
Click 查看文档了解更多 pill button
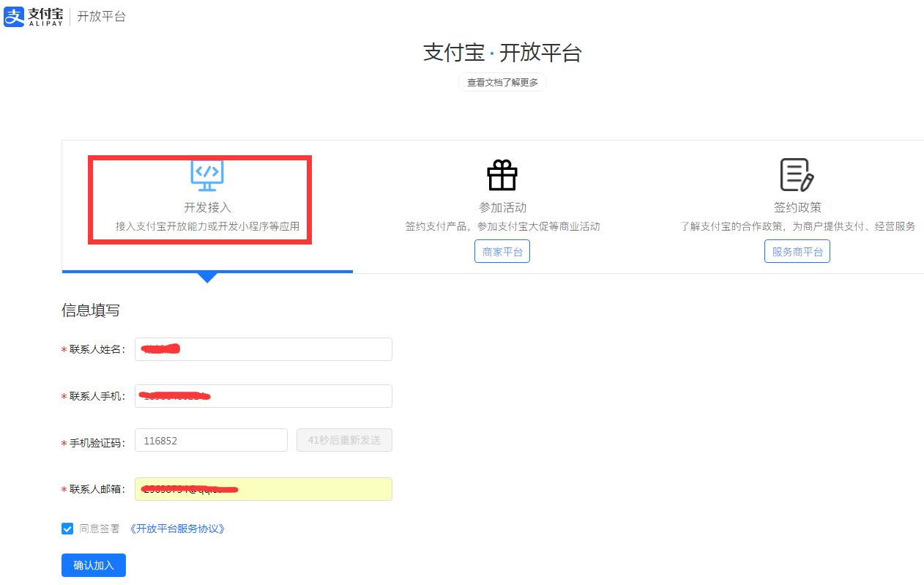click(x=502, y=83)
